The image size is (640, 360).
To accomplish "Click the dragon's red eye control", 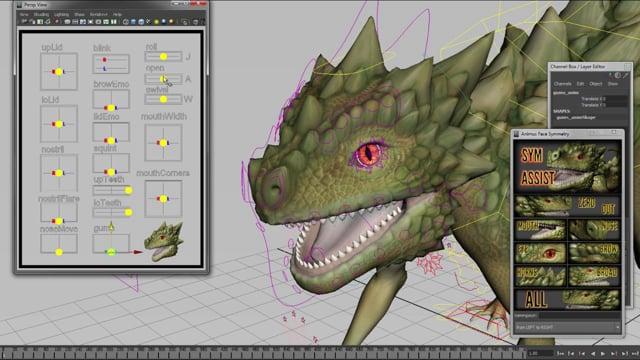I will click(369, 154).
